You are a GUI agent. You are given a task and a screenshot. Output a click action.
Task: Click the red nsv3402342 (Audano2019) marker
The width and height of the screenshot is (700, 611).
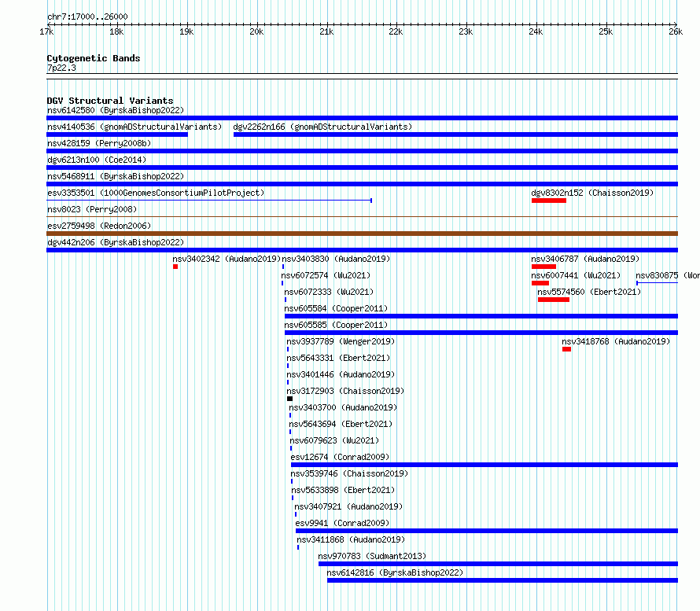pos(175,267)
